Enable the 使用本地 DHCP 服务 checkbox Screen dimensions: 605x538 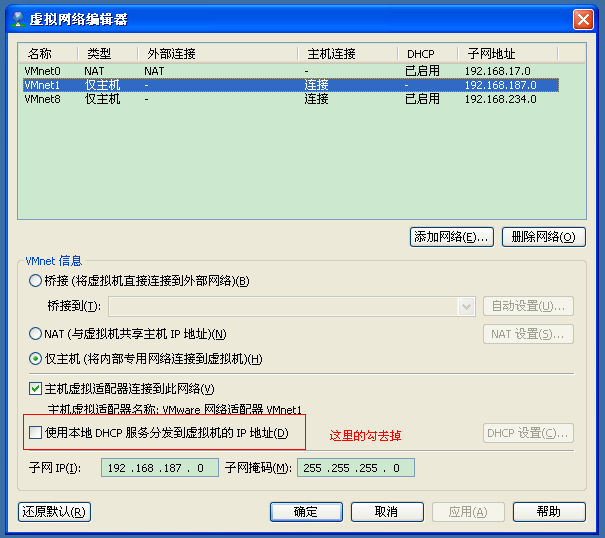click(x=35, y=432)
